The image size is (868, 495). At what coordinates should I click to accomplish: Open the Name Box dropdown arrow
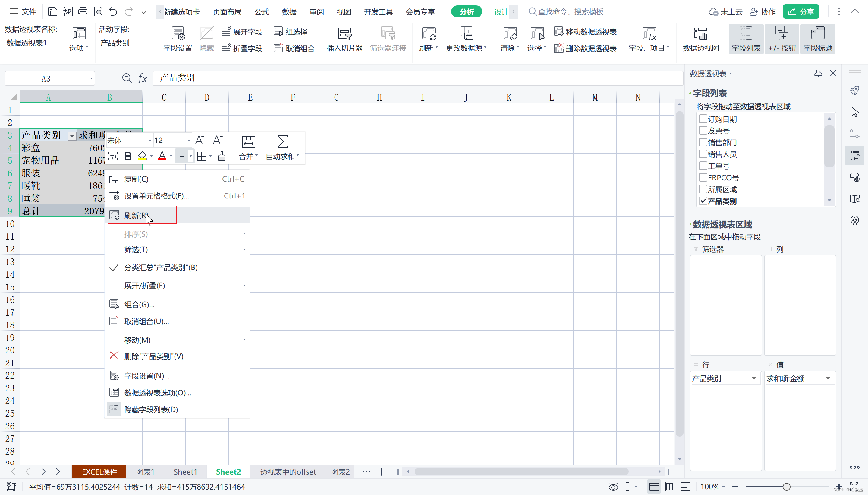pos(91,79)
